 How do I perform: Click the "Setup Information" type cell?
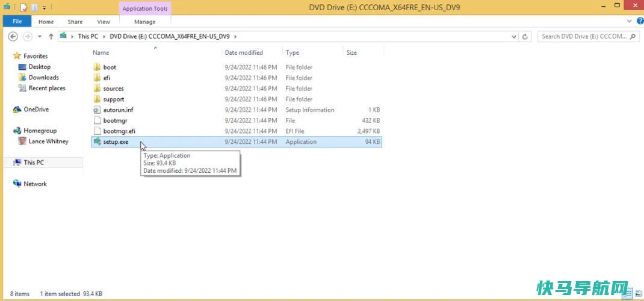(310, 110)
